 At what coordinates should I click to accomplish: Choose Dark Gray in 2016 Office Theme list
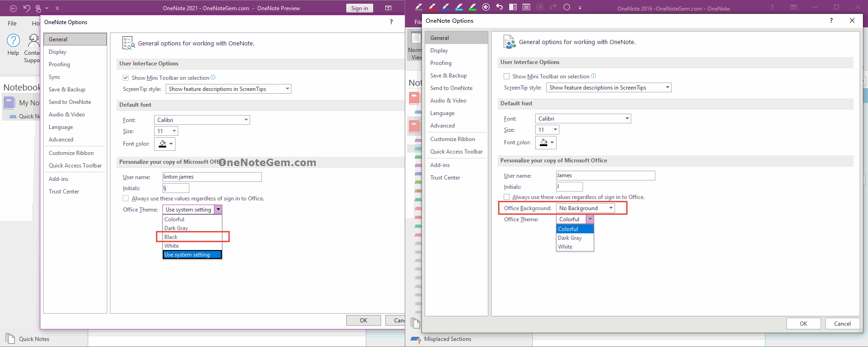575,238
